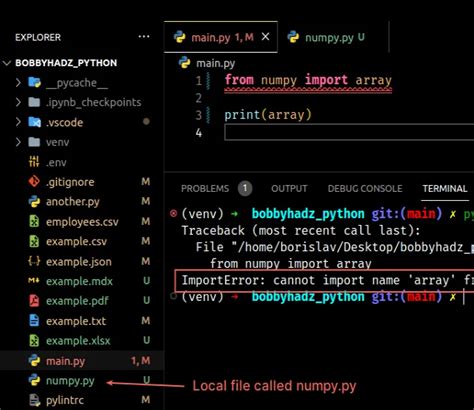Screen dimensions: 474x410
Task: Click main.py file icon in explorer
Action: click(34, 360)
